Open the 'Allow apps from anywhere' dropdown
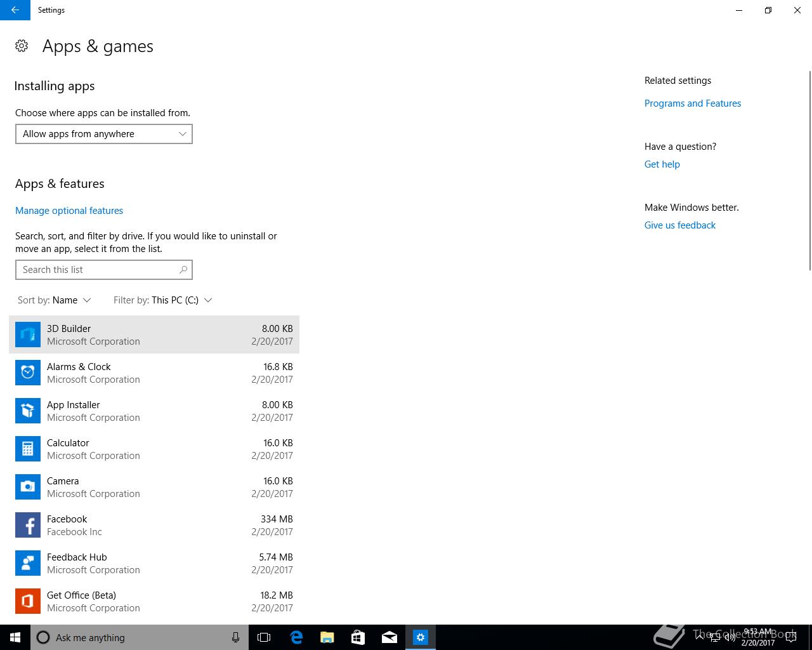This screenshot has height=650, width=812. tap(104, 134)
